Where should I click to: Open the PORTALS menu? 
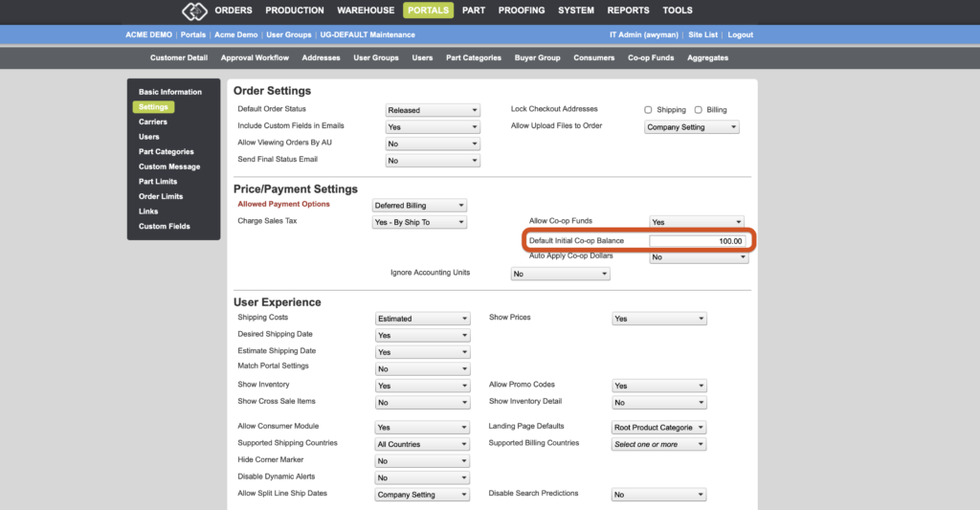point(428,10)
